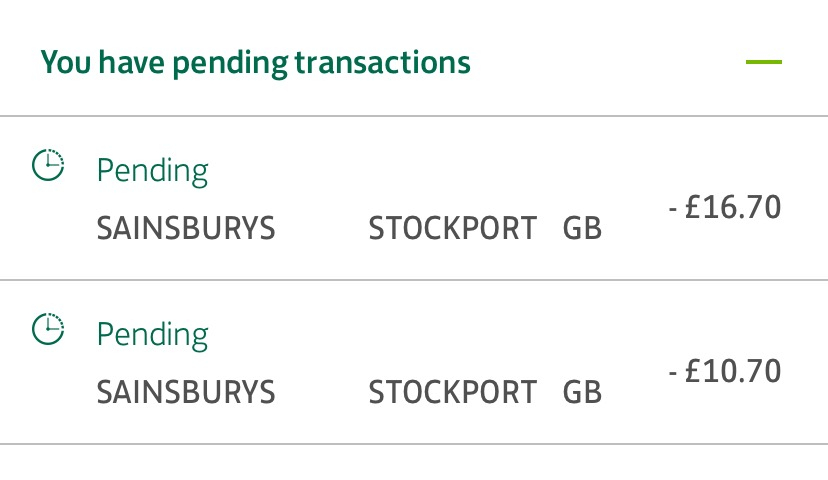Open the SAINSBURYS merchant name in the £10.70 transaction

(186, 392)
